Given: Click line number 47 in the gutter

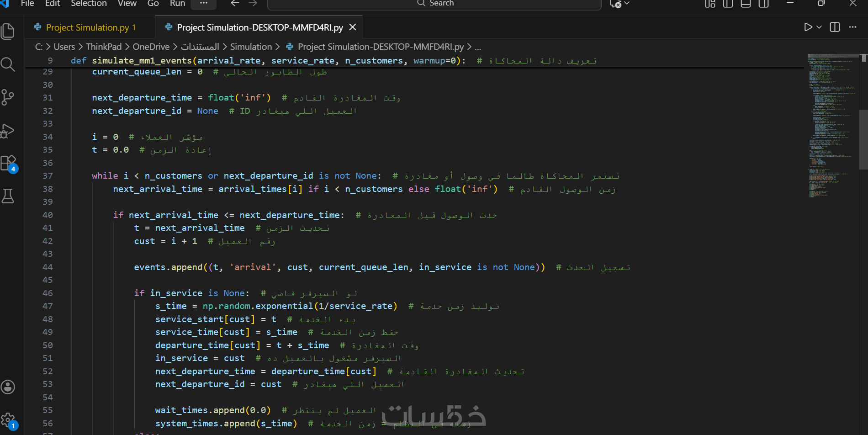Looking at the screenshot, I should [48, 306].
